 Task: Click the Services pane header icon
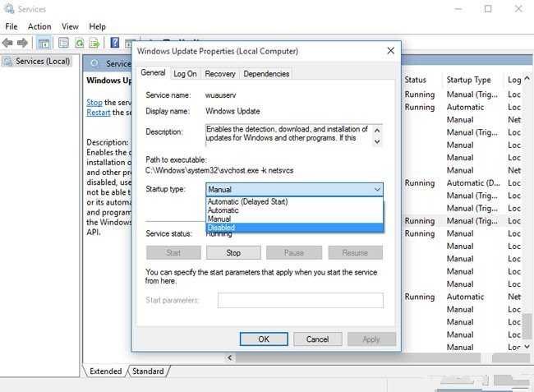pos(95,63)
